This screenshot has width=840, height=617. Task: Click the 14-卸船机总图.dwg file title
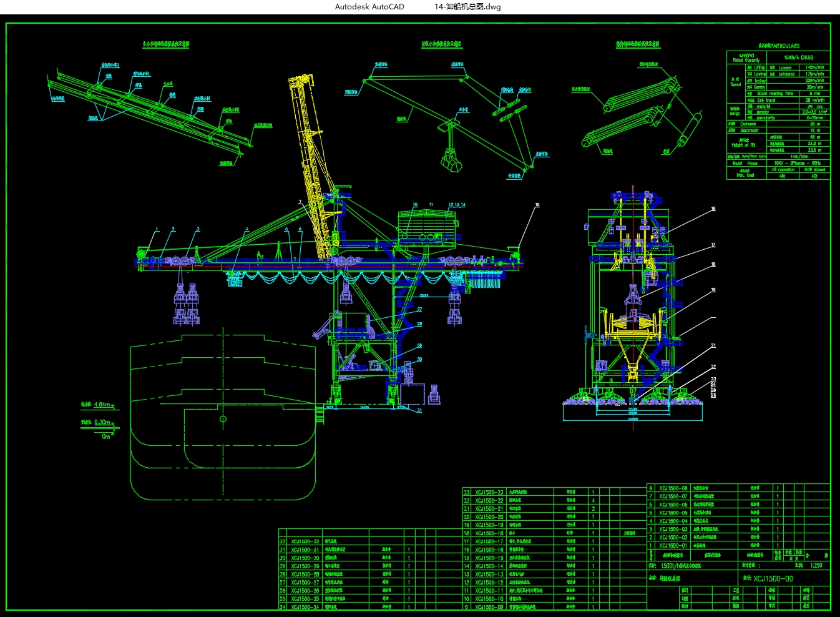tap(467, 7)
